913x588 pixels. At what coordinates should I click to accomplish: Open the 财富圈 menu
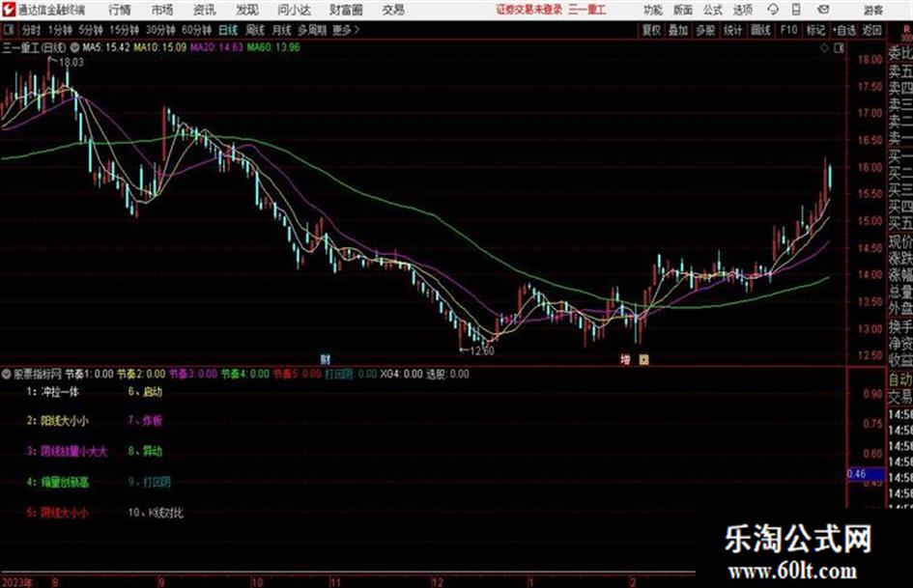tap(346, 10)
